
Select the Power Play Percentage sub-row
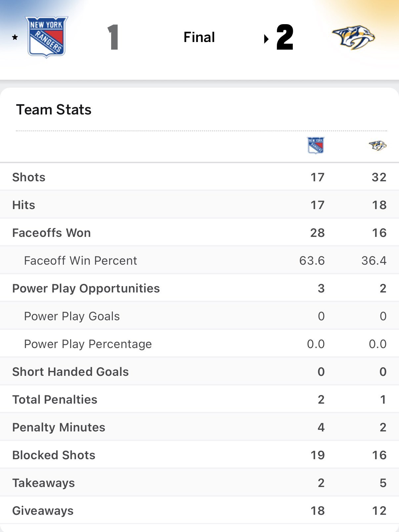[x=88, y=344]
